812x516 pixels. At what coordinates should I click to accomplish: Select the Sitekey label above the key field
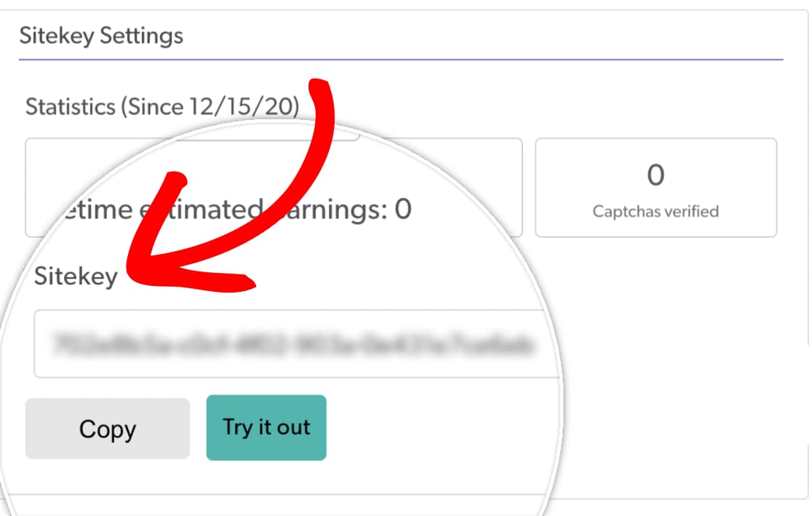click(73, 276)
